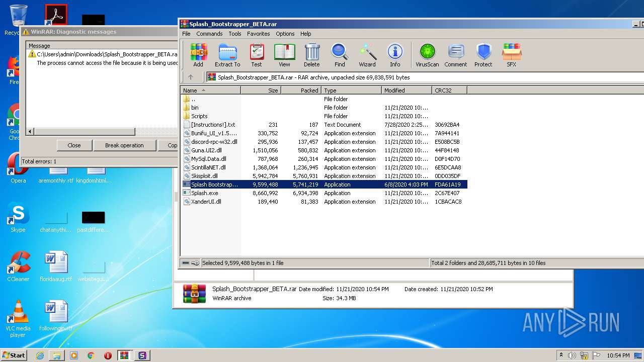Image resolution: width=644 pixels, height=362 pixels.
Task: Click the Info icon in toolbar
Action: (x=395, y=55)
